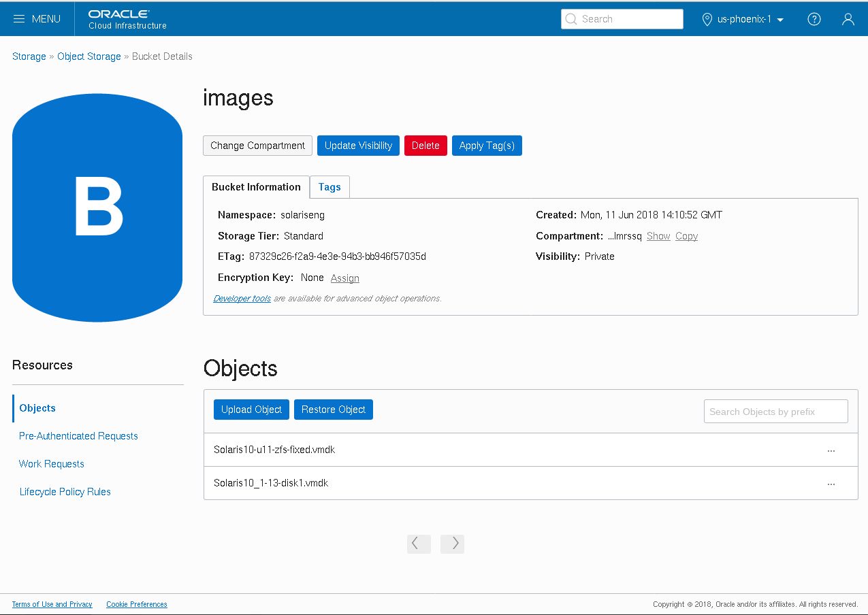Image resolution: width=868 pixels, height=615 pixels.
Task: Click the Restore Object button
Action: coord(334,410)
